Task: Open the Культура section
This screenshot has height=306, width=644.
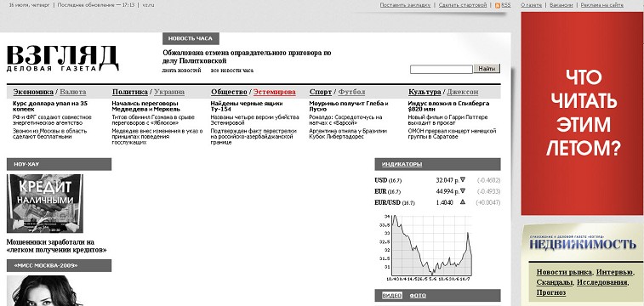Action: [425, 92]
